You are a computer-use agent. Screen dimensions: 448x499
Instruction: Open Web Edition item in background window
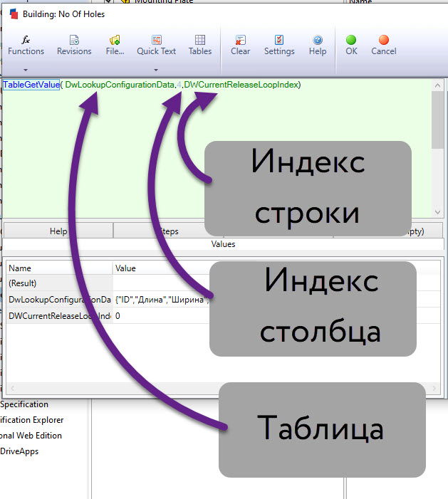coord(31,436)
